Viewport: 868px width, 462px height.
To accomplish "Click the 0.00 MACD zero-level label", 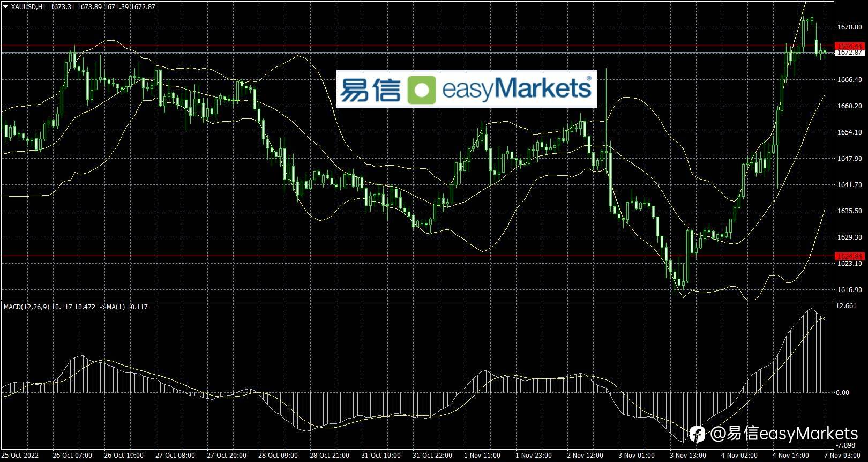I will coord(843,393).
